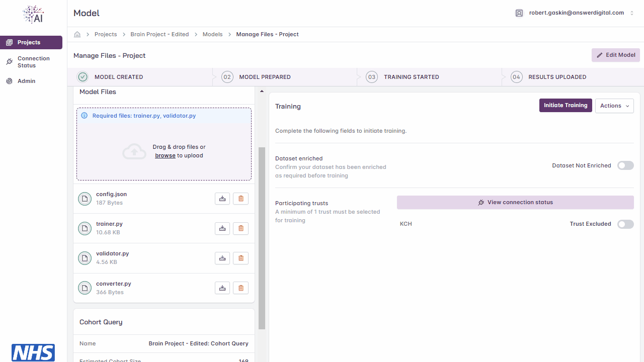Screen dimensions: 644x362
Task: Click the validator.py file name
Action: [x=113, y=253]
